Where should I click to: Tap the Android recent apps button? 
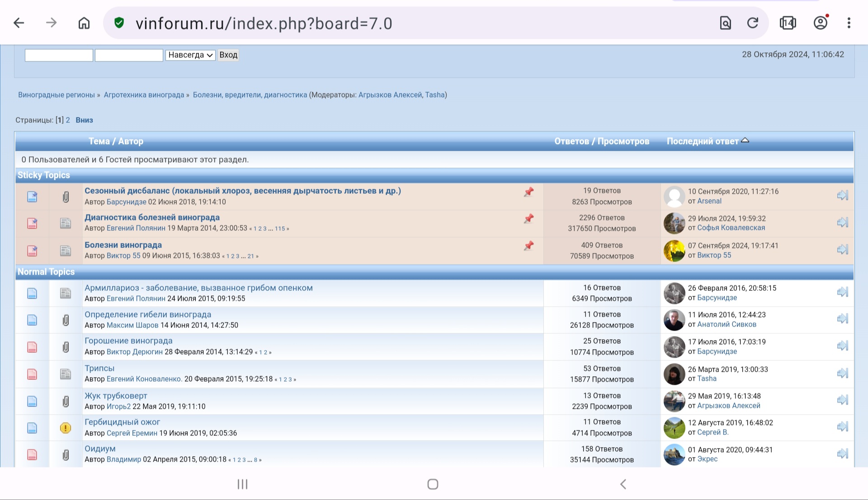click(243, 484)
